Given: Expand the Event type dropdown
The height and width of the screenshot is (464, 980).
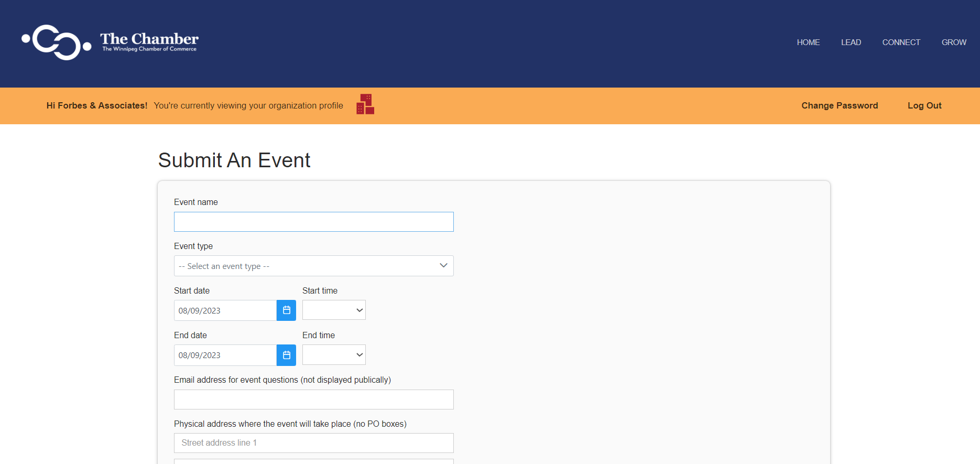Looking at the screenshot, I should [x=313, y=266].
